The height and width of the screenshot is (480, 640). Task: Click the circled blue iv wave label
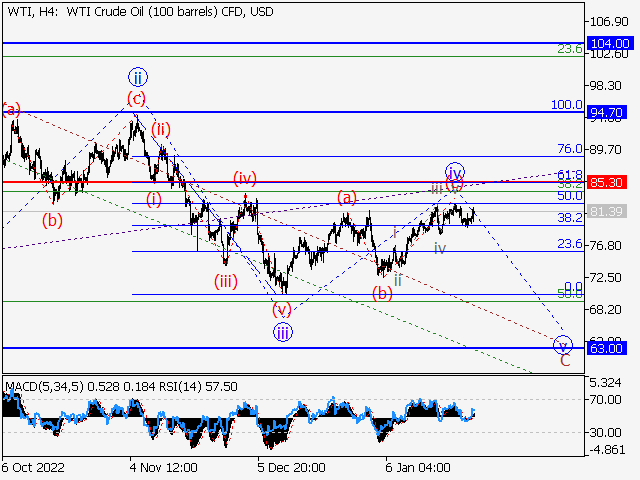click(x=455, y=172)
